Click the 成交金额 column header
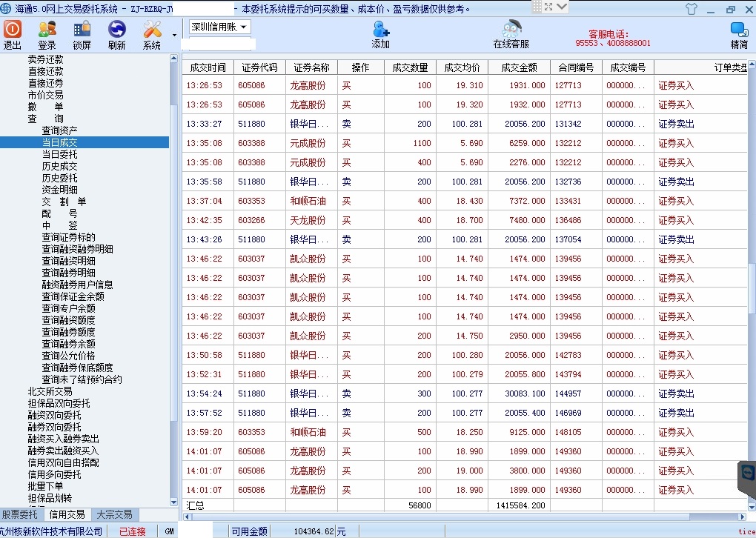This screenshot has width=756, height=538. click(x=519, y=67)
